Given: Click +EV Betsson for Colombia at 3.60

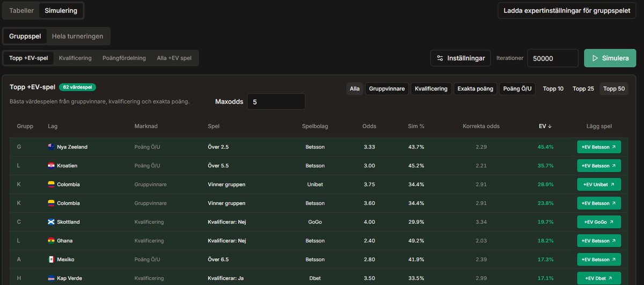Looking at the screenshot, I should tap(599, 203).
